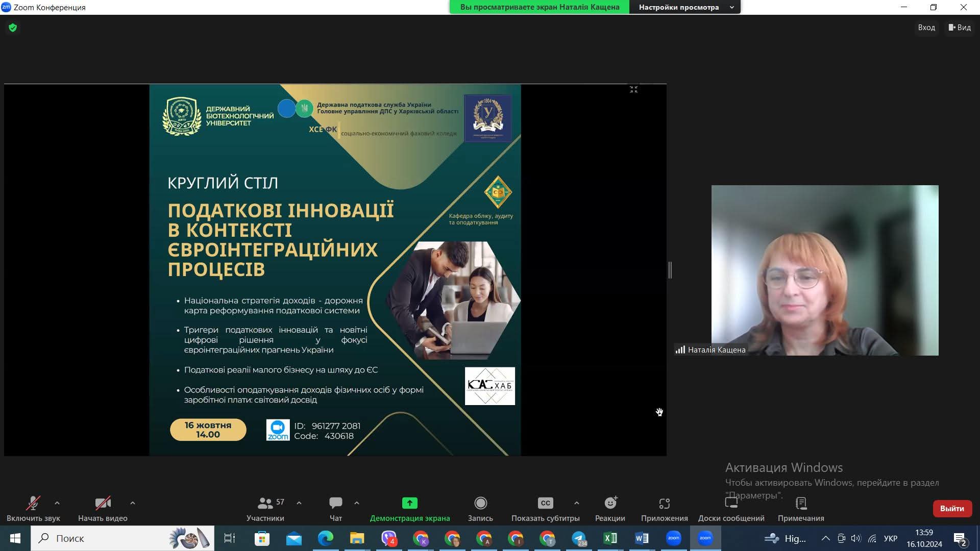Click the red Выйти leave button

point(952,509)
